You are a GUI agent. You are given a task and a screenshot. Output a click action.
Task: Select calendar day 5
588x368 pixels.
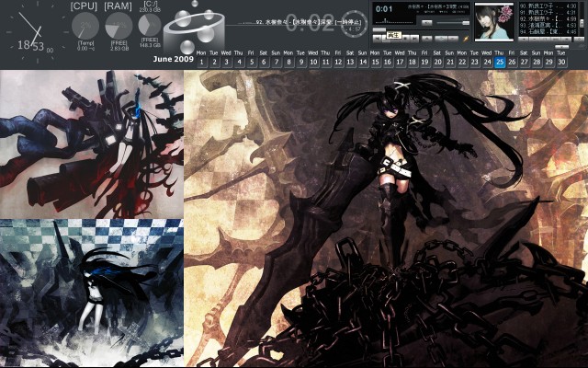(x=251, y=62)
